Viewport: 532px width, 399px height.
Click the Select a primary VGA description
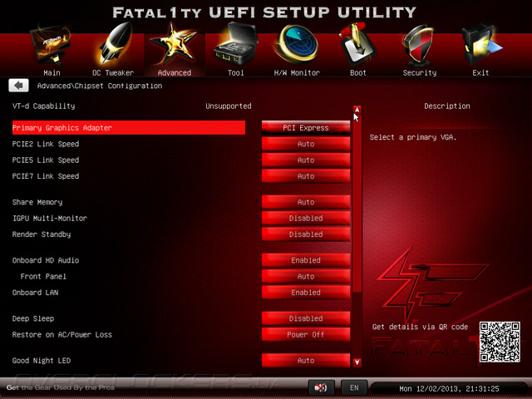[413, 137]
